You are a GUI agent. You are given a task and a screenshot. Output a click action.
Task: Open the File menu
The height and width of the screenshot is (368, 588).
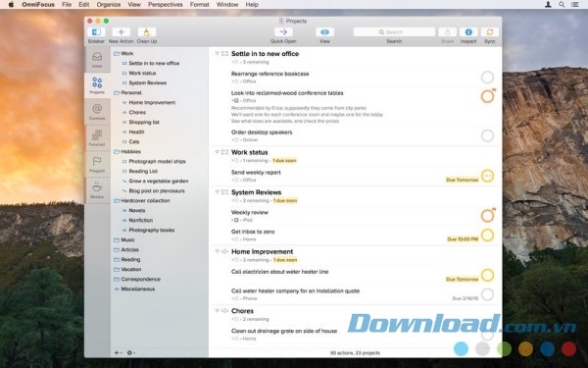(x=67, y=5)
